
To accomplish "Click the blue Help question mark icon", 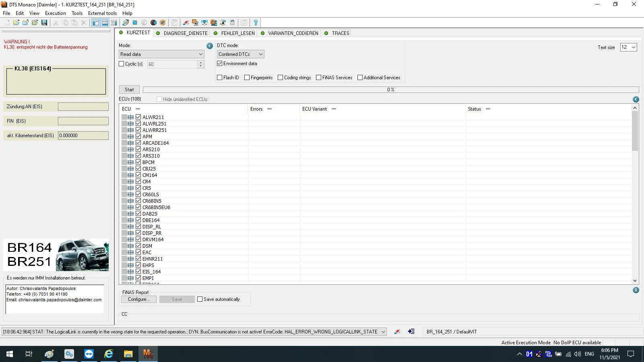I will [256, 23].
